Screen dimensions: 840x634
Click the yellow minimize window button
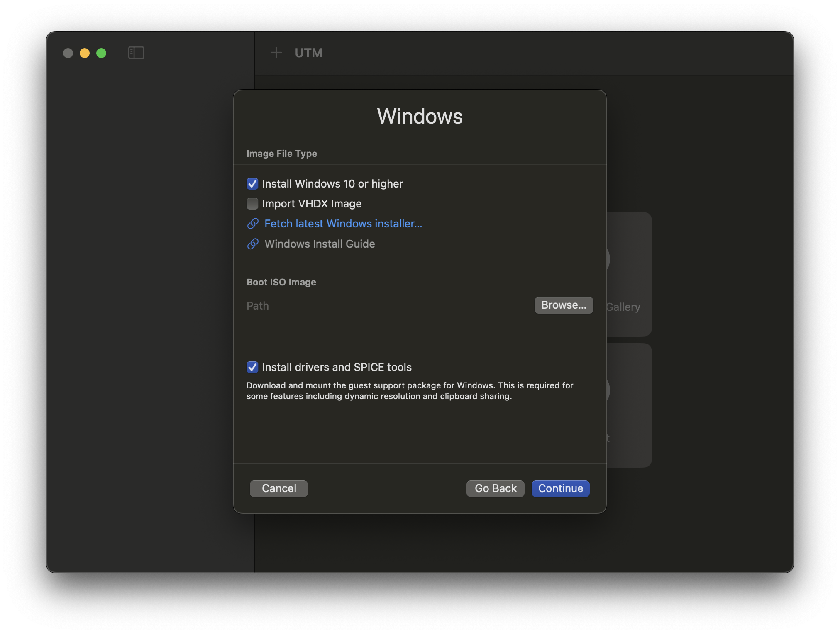85,53
